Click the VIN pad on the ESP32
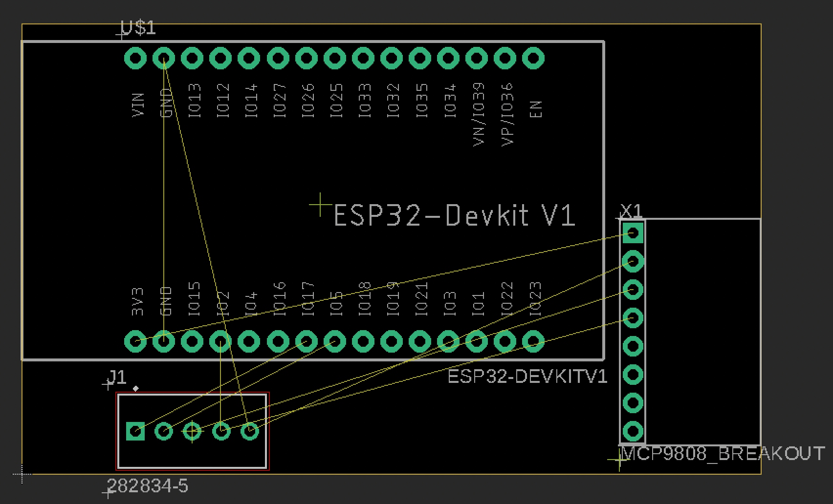The width and height of the screenshot is (833, 504). point(135,59)
